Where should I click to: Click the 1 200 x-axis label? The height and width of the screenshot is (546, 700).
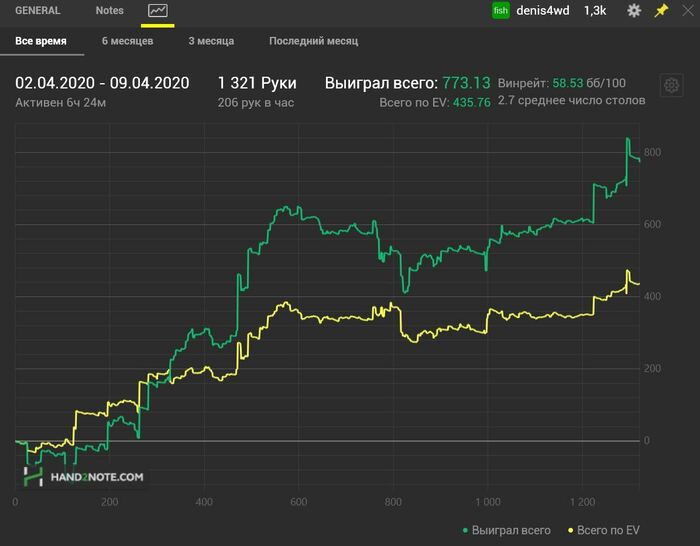point(582,502)
